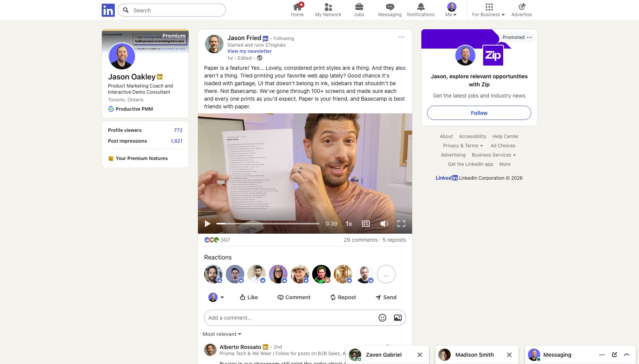Click into the Search field
The image size is (639, 364).
(172, 10)
